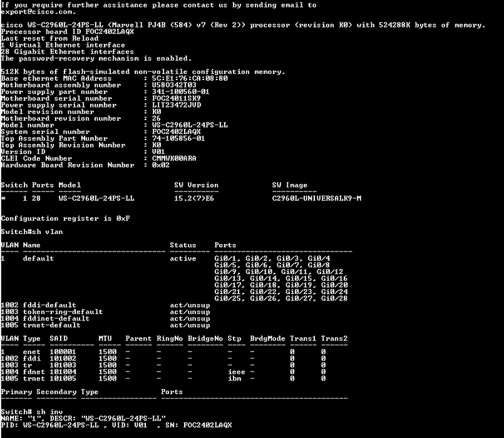This screenshot has height=438, width=504.
Task: Click the '512K bytes of flash-simulated' memory line
Action: [143, 72]
